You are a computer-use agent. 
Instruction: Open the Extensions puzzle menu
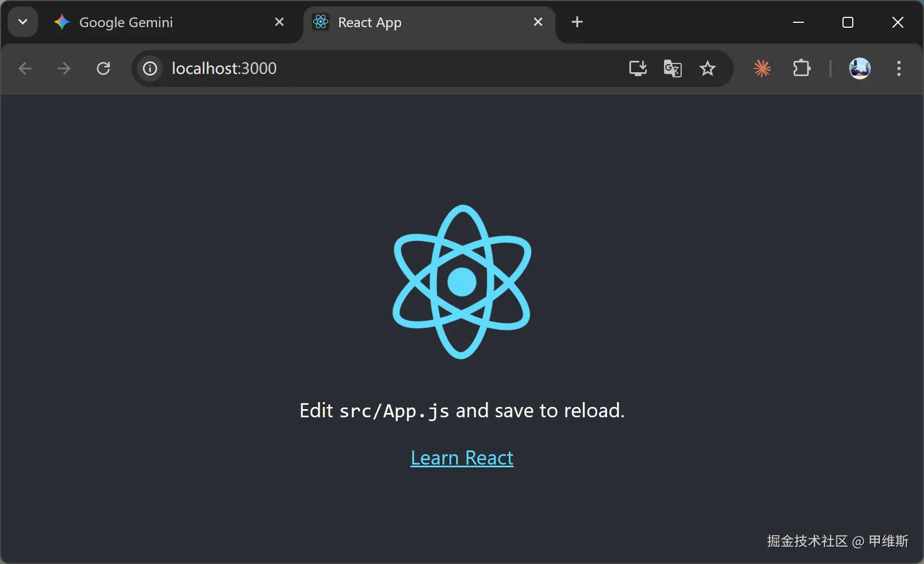[802, 68]
